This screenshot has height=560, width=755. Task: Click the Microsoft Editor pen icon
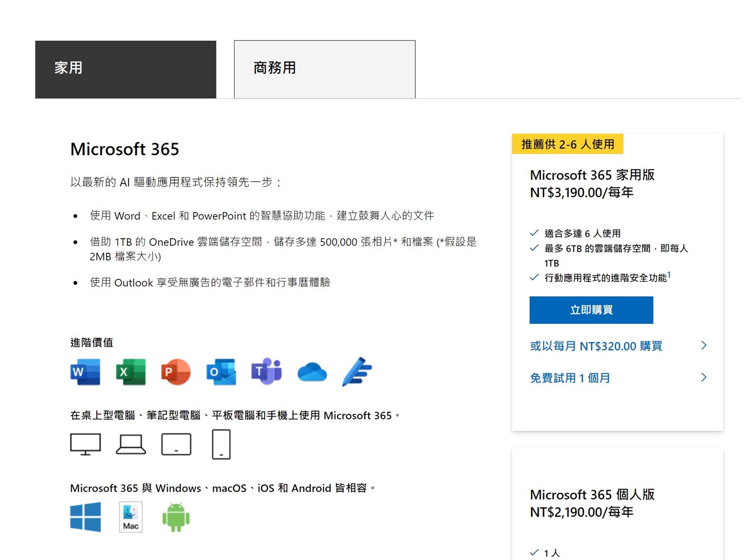click(357, 372)
